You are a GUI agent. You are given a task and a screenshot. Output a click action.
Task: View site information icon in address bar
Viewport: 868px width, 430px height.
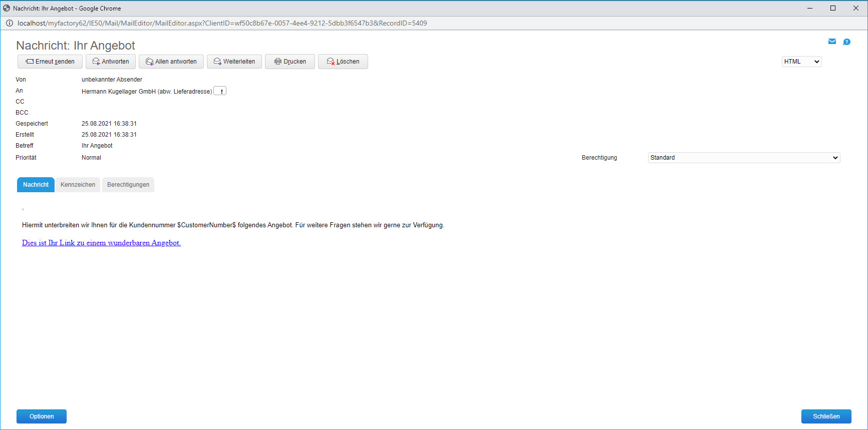(9, 23)
